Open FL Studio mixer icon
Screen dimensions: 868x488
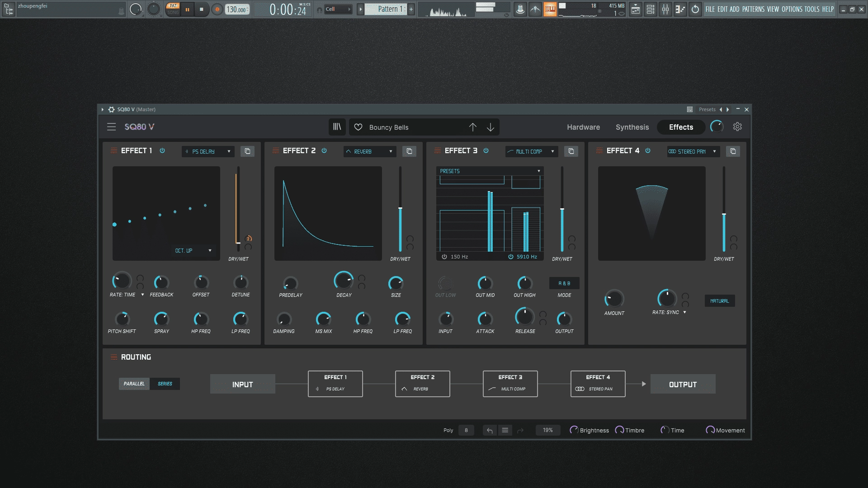coord(665,9)
